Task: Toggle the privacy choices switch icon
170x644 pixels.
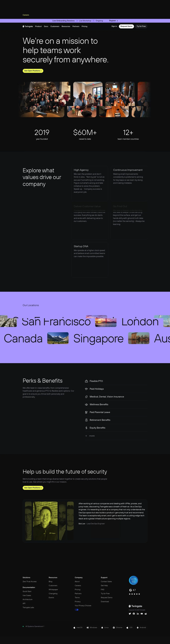Action: pos(77,610)
